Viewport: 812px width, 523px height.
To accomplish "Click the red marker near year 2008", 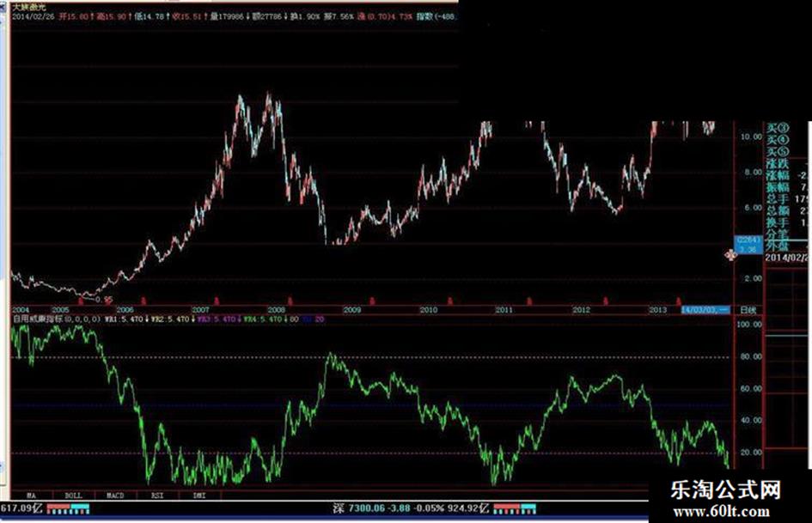I will 290,301.
